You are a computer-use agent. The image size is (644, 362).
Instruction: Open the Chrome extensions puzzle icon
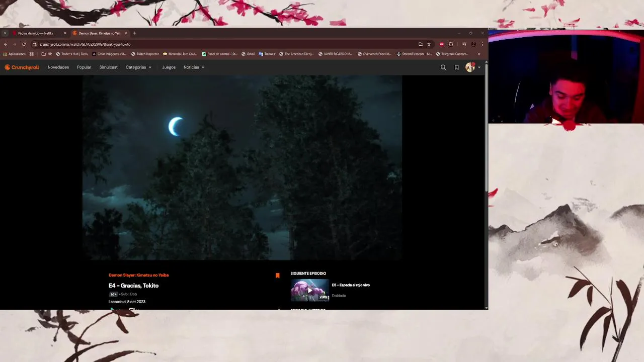coord(451,44)
